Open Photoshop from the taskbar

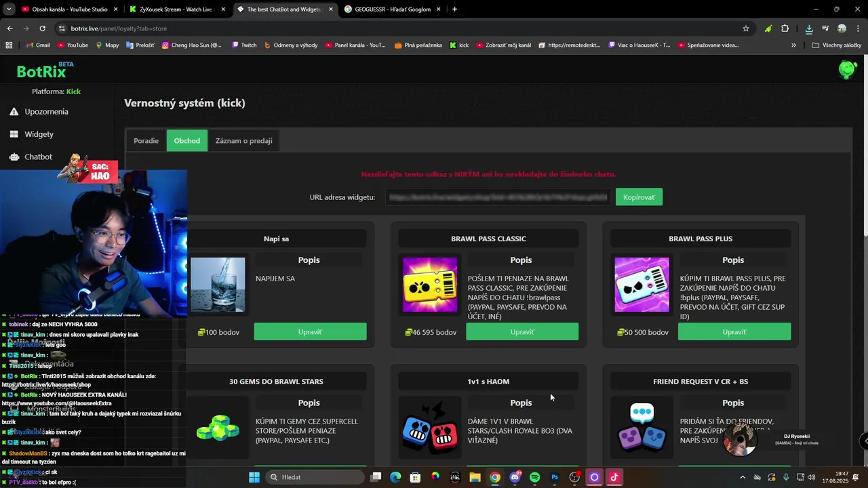point(555,477)
